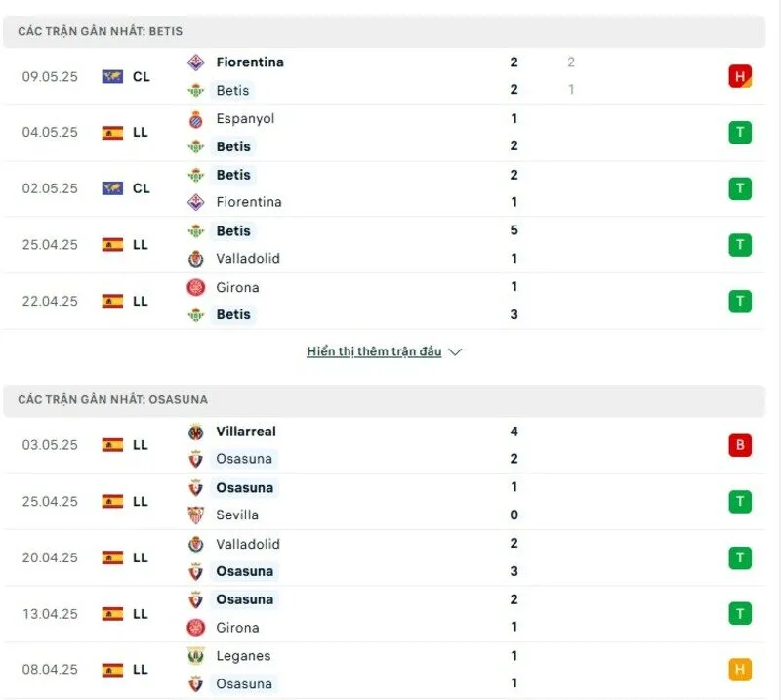Select the Betis team logo

(198, 90)
